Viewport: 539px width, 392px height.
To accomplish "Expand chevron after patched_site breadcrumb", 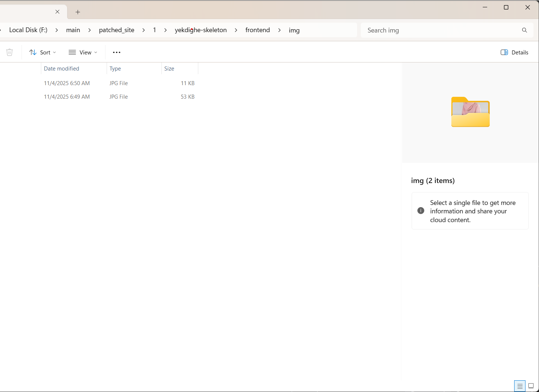I will click(144, 30).
